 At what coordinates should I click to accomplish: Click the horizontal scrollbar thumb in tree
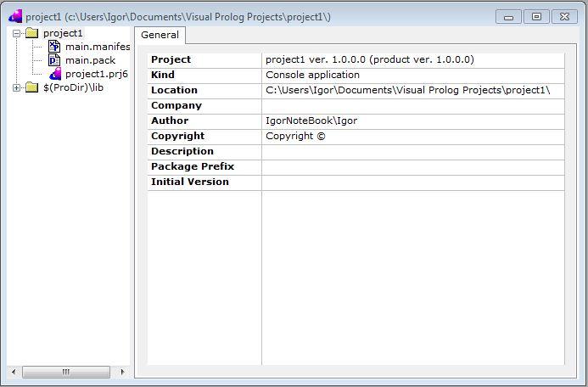pyautogui.click(x=66, y=372)
